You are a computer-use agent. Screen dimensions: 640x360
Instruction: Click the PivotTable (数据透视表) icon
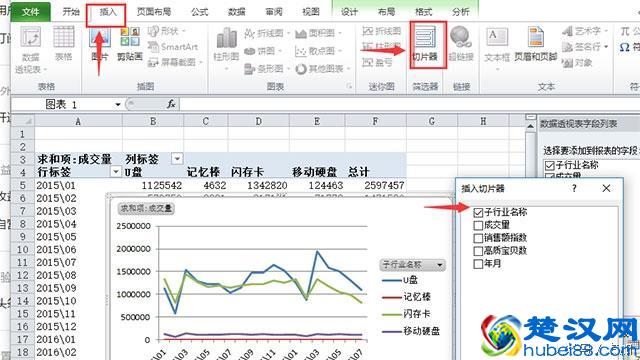pyautogui.click(x=31, y=50)
